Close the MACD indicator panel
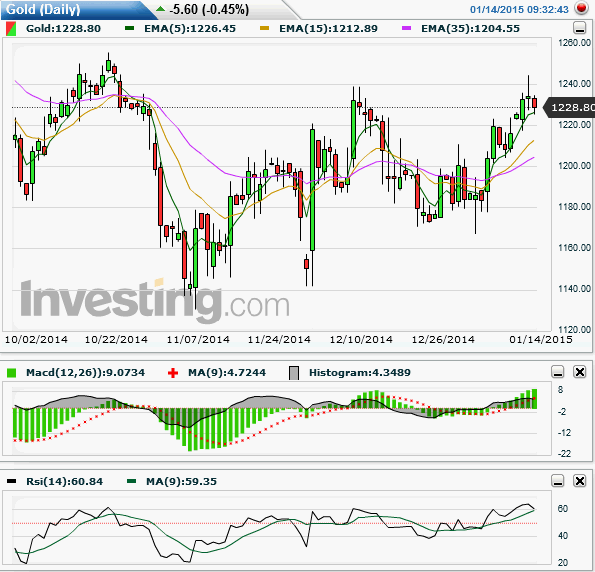The height and width of the screenshot is (572, 595). tap(580, 372)
